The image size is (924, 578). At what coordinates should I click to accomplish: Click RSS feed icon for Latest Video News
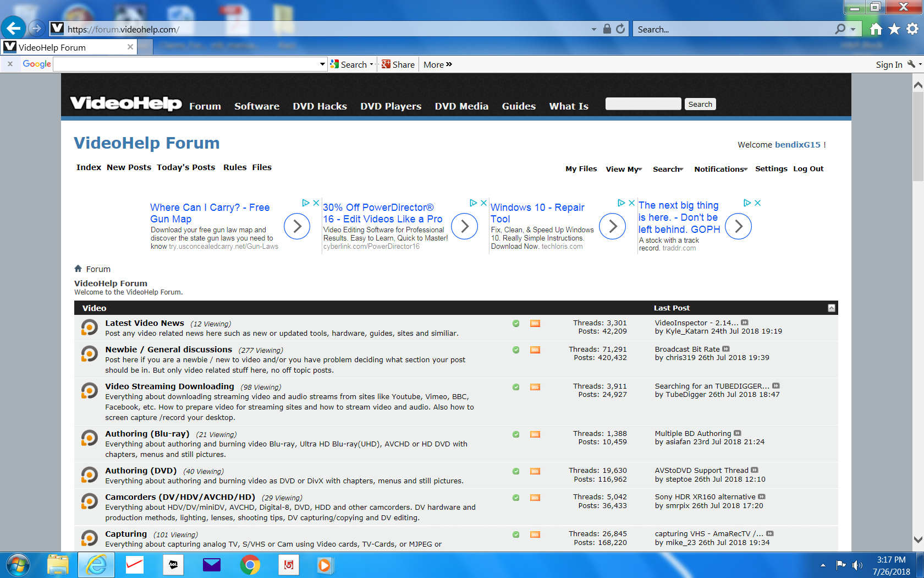click(535, 324)
